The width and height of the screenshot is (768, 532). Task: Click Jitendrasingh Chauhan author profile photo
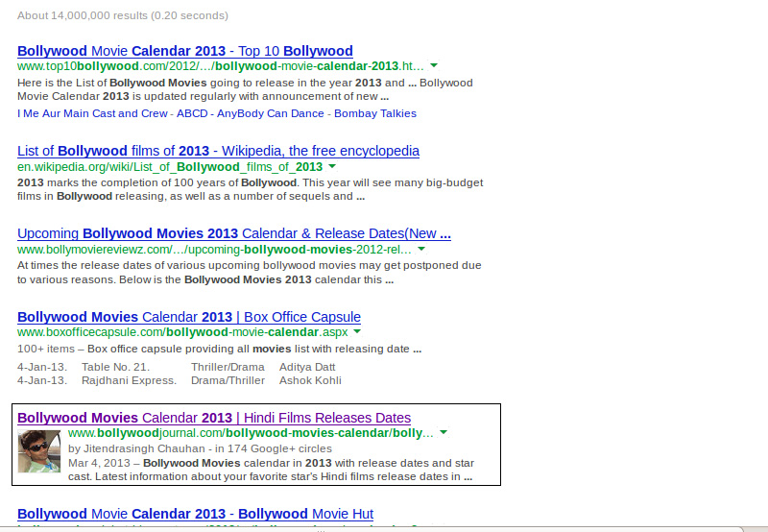(x=39, y=451)
